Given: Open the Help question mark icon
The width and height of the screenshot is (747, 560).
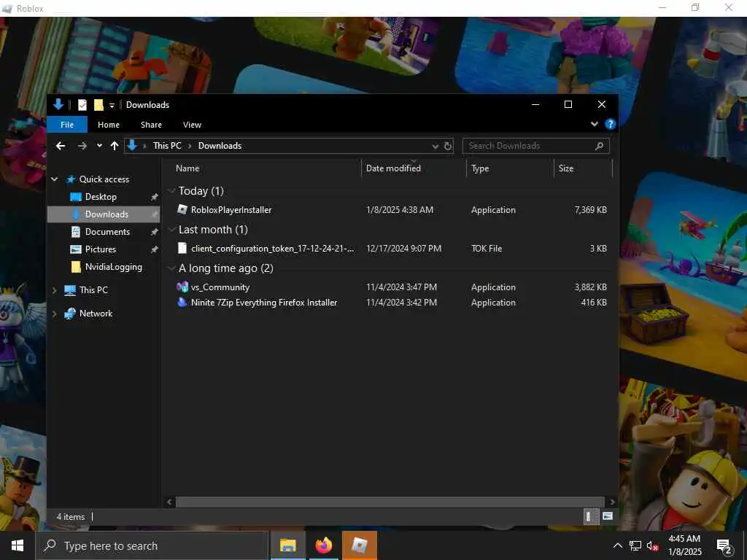Looking at the screenshot, I should [610, 124].
